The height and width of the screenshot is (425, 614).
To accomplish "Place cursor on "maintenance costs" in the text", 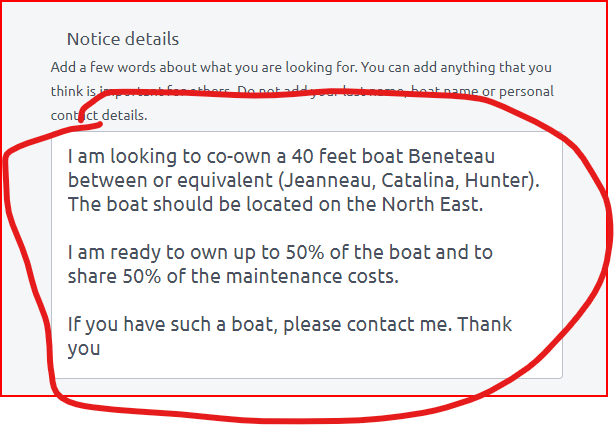I will [x=310, y=276].
